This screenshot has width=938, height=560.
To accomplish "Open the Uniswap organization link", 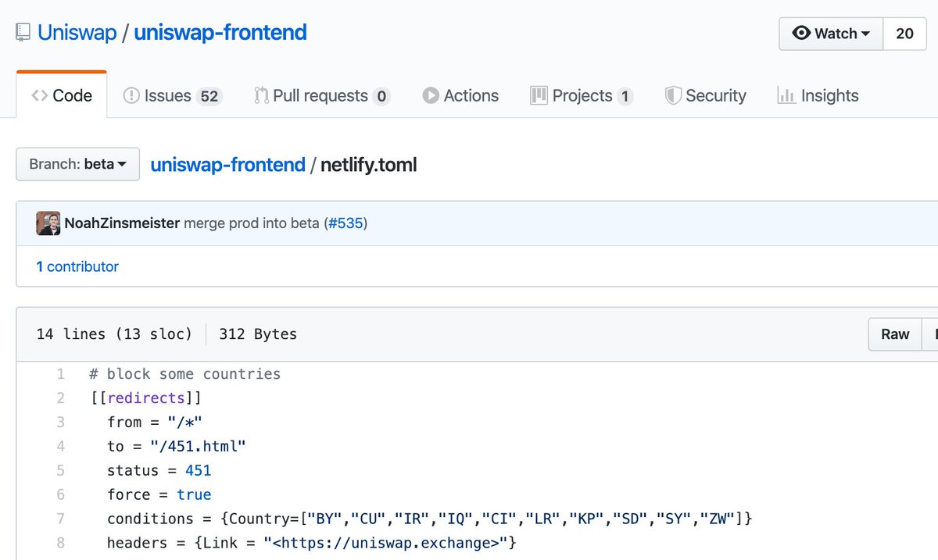I will tap(77, 33).
